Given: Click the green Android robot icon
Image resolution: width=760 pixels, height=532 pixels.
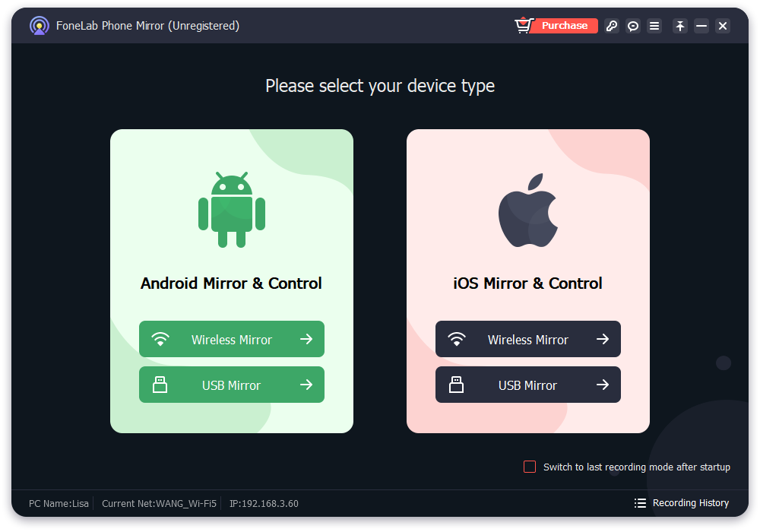Looking at the screenshot, I should click(232, 210).
